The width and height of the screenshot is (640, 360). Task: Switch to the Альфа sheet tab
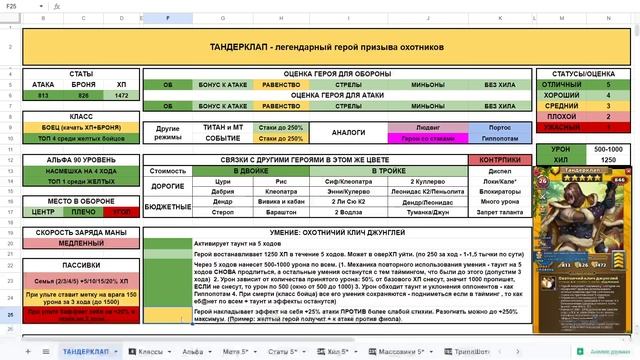193,351
